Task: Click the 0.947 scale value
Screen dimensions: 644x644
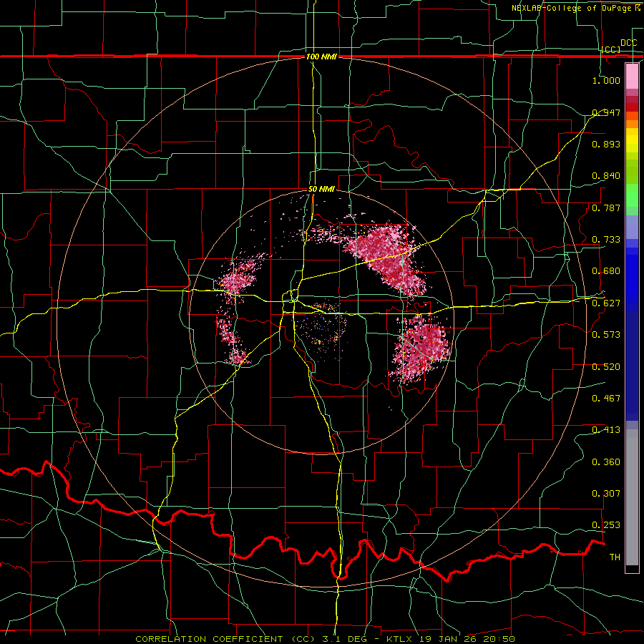Action: coord(606,112)
